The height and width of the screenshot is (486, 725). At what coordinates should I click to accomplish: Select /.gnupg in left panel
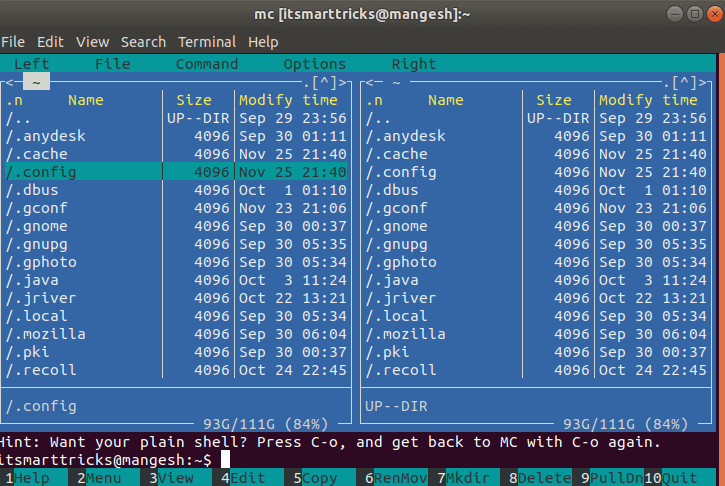click(x=176, y=244)
